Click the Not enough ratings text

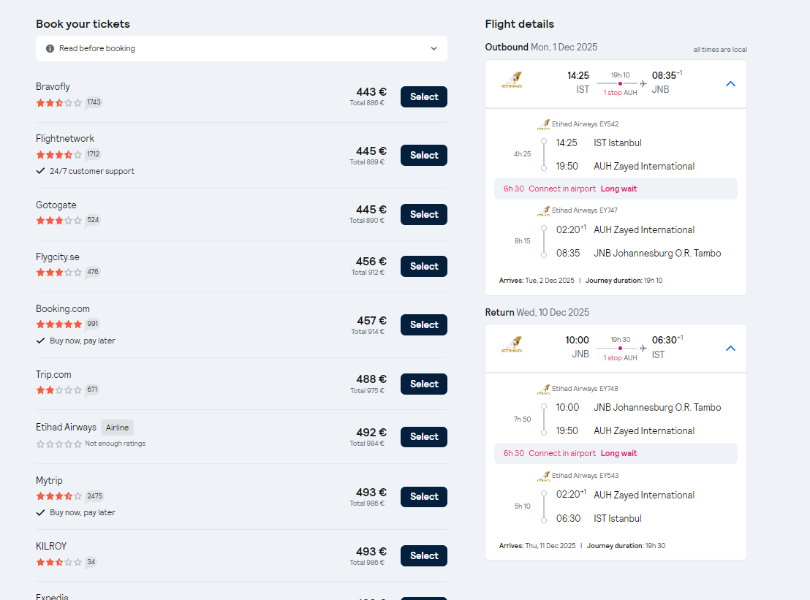click(115, 443)
